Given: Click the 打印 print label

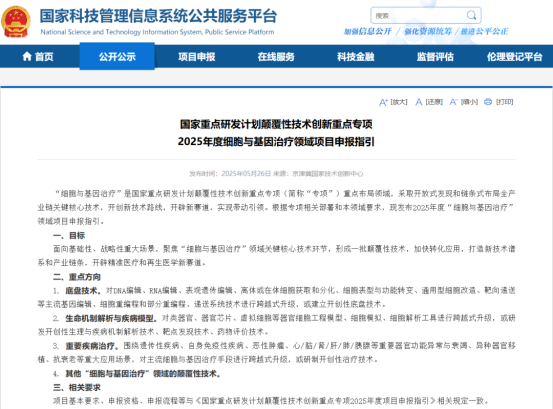Looking at the screenshot, I should [x=504, y=102].
